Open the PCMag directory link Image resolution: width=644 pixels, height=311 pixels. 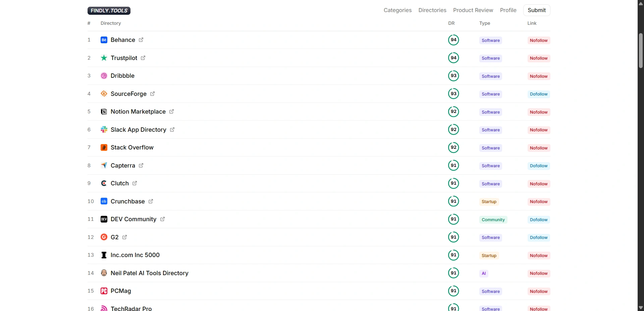pos(121,291)
